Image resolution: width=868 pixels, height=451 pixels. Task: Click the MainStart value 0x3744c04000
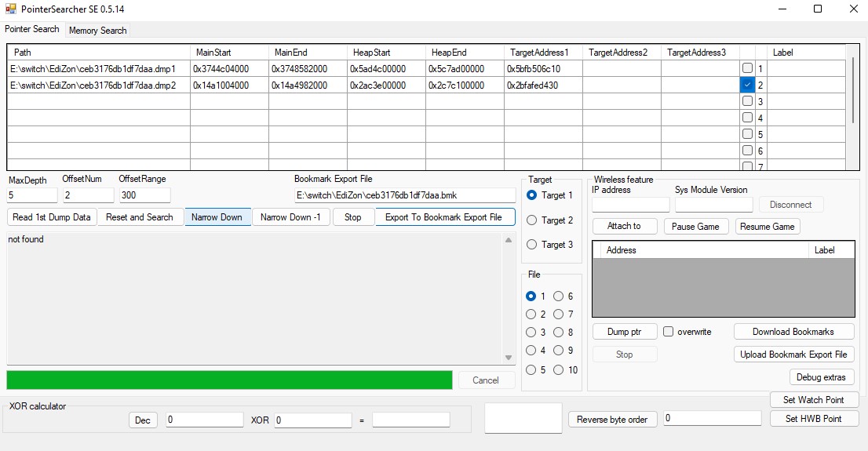229,68
